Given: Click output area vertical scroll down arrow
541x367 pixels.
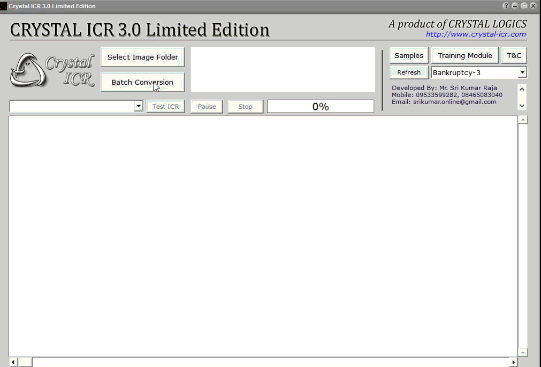Looking at the screenshot, I should tap(523, 353).
